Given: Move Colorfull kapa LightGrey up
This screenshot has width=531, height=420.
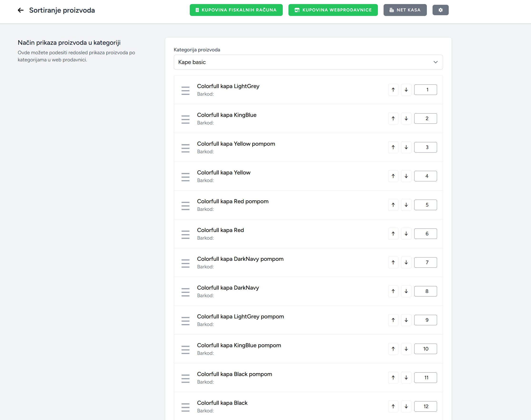Looking at the screenshot, I should 393,90.
